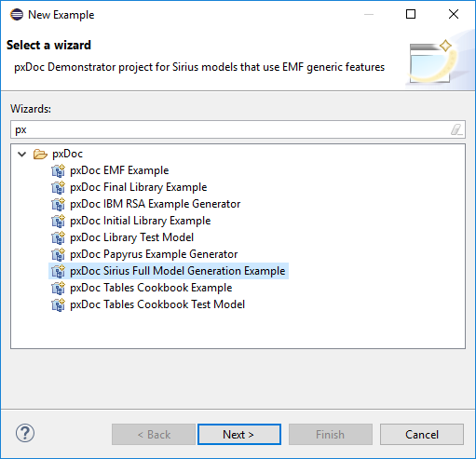Viewport: 476px width, 459px height.
Task: Click the pxDoc Sirius Full Model Generation icon
Action: tap(58, 271)
